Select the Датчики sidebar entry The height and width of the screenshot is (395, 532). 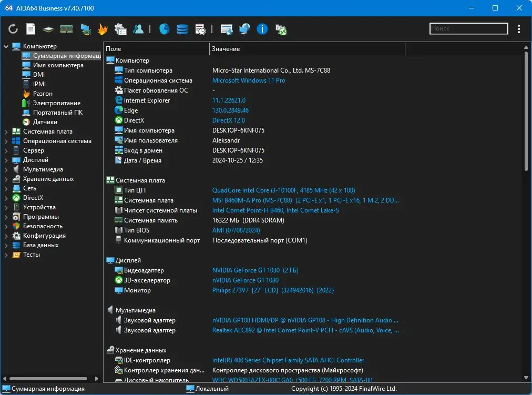44,121
